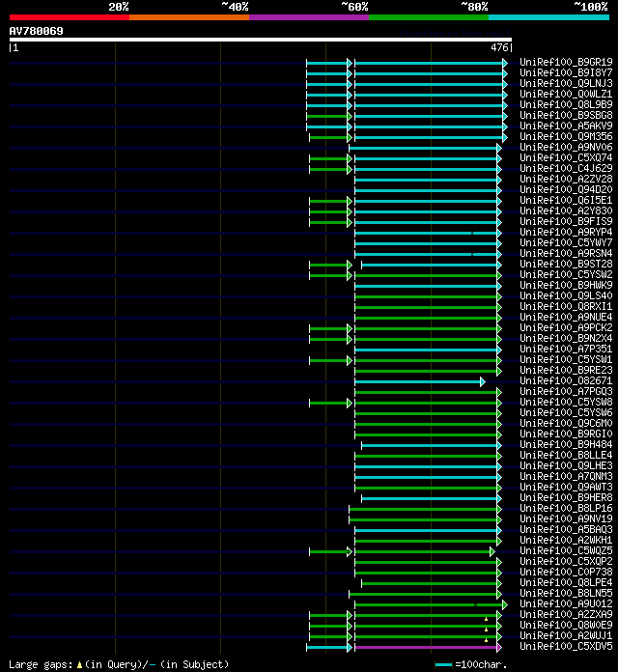Open the UniRef100_B9HWK9 hit
This screenshot has height=672, width=618.
566,286
